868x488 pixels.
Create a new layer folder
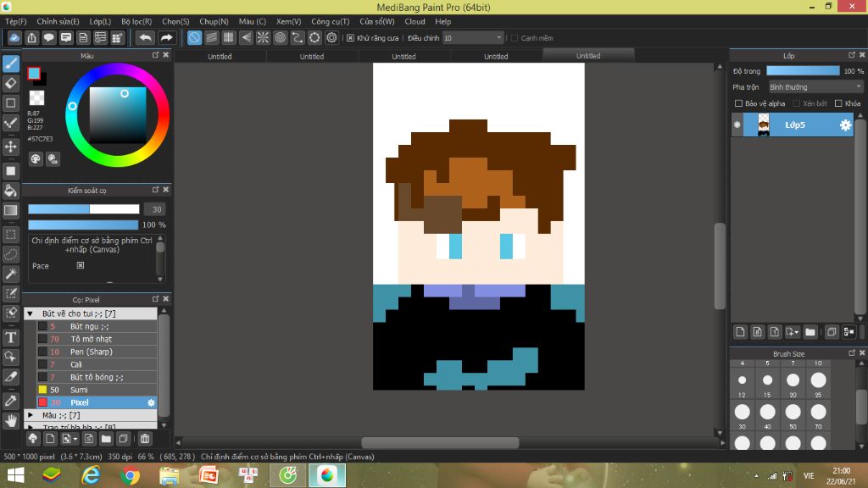[810, 332]
